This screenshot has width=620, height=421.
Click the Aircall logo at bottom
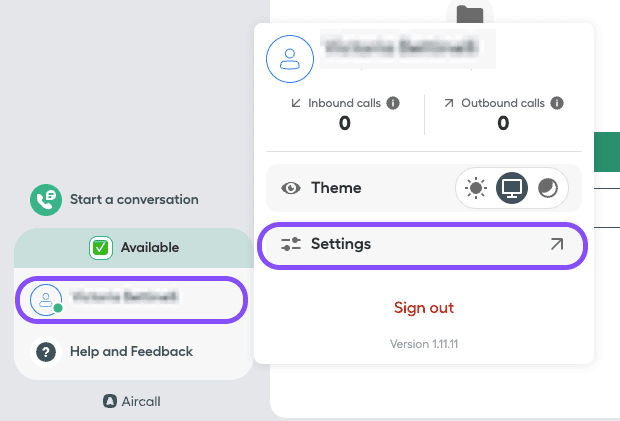click(111, 401)
